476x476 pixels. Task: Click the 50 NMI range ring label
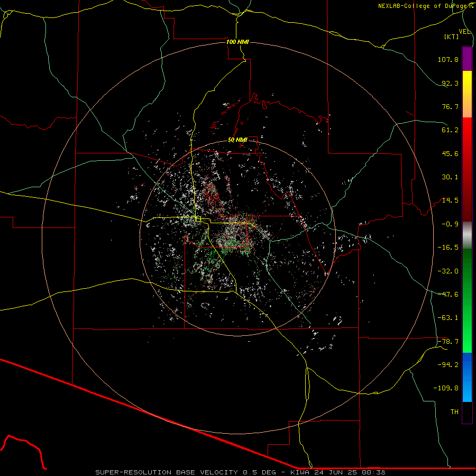pyautogui.click(x=237, y=140)
